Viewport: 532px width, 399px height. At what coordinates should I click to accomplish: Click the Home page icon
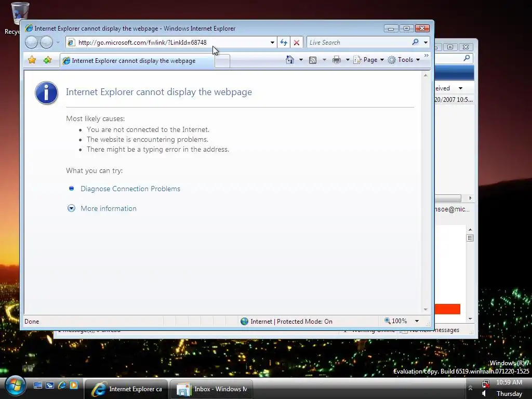[x=290, y=60]
